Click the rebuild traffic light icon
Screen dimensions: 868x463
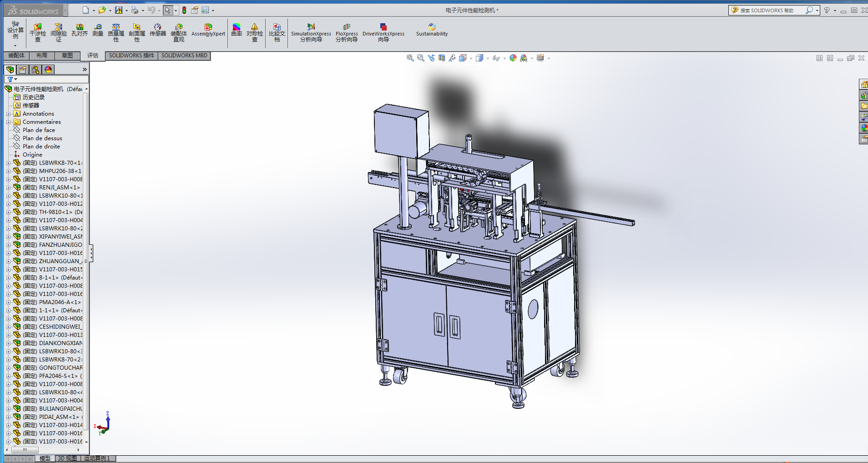tap(184, 10)
